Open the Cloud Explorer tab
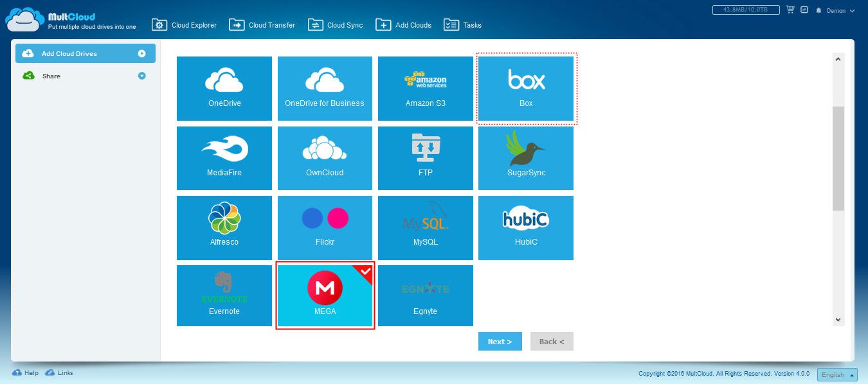 click(x=185, y=25)
